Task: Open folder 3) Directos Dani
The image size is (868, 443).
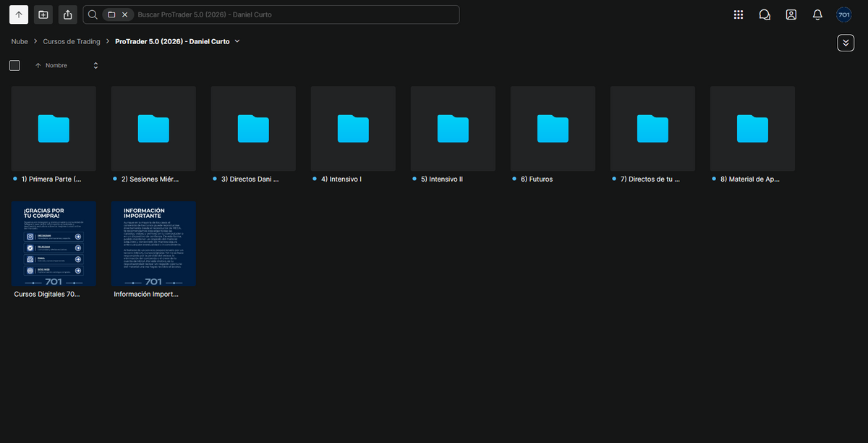Action: click(253, 129)
